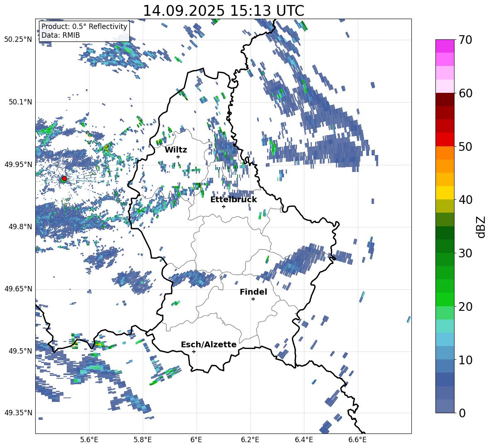Click the 50.1°N latitude label
Viewport: 491px width, 448px height.
click(20, 102)
